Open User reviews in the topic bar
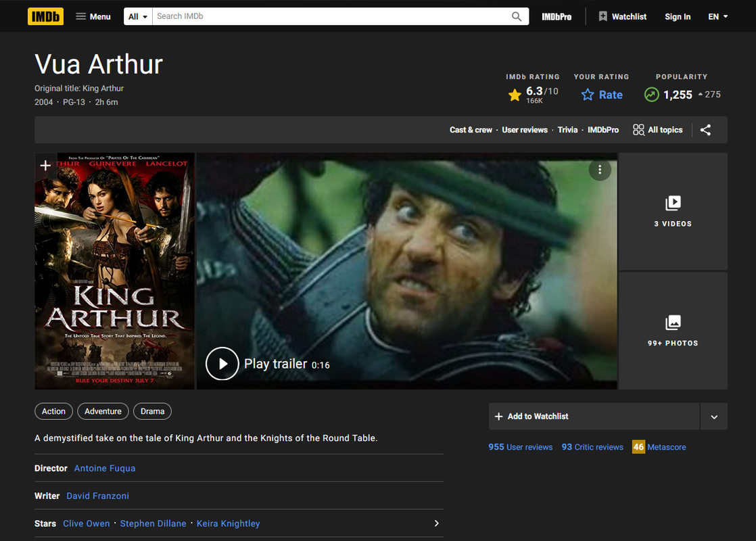This screenshot has height=541, width=756. click(x=525, y=130)
